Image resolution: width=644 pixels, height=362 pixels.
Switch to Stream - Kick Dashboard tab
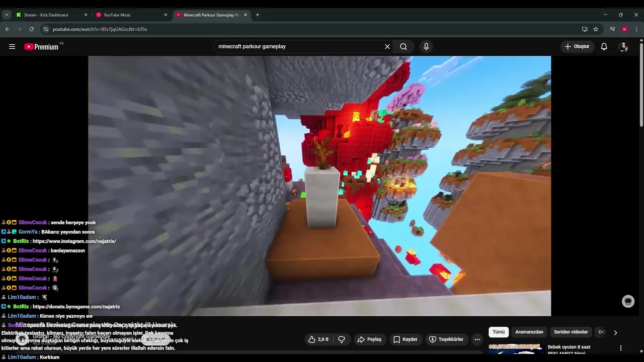46,15
